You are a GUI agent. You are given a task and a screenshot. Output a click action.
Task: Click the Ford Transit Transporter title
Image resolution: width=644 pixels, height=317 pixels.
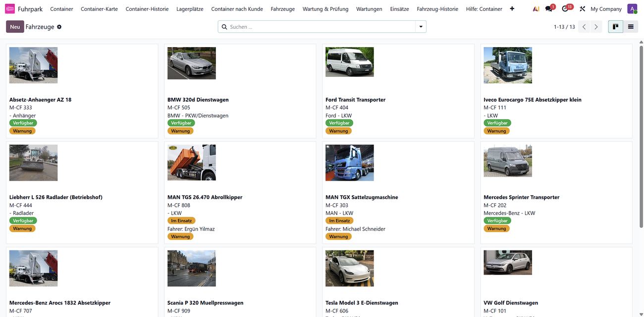(x=355, y=100)
